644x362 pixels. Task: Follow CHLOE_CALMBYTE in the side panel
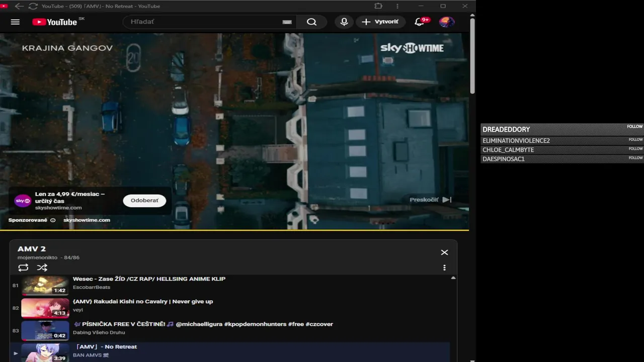(635, 148)
